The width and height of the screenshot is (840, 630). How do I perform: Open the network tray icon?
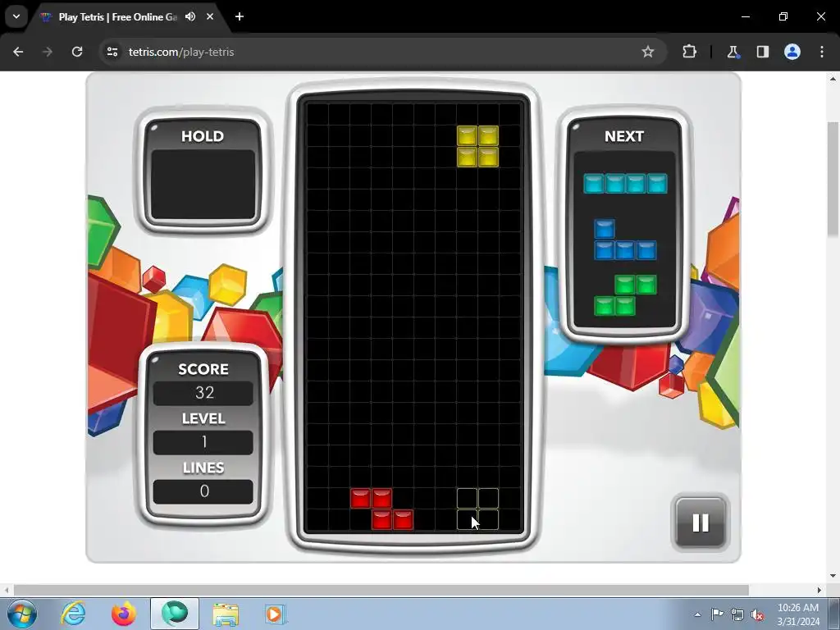[737, 614]
